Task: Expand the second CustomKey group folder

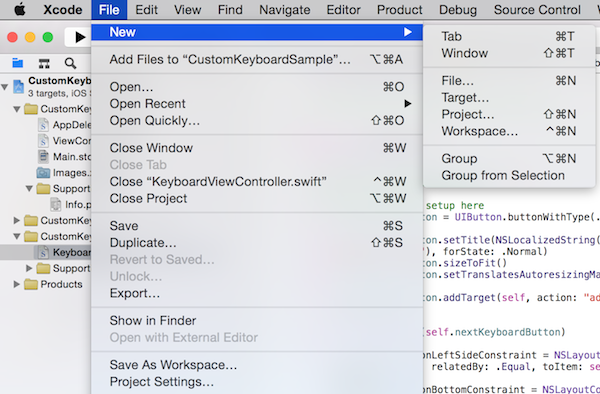Action: pos(17,220)
